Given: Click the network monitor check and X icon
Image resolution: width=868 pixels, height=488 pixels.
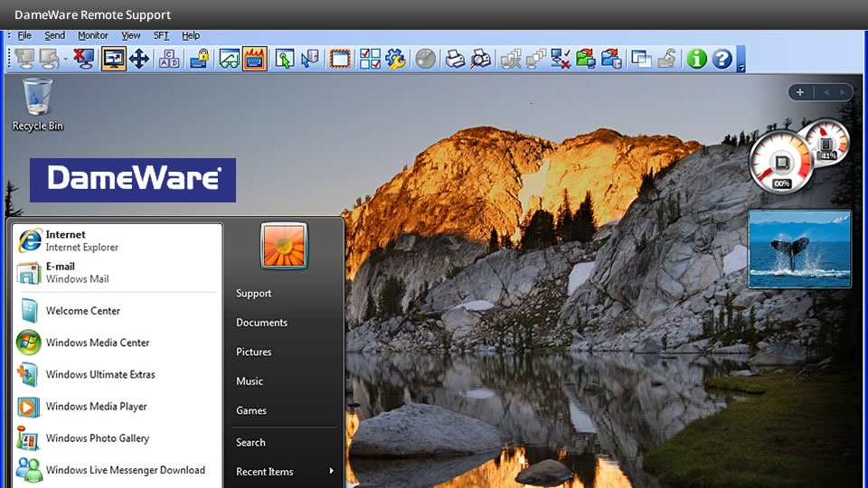Looking at the screenshot, I should click(561, 59).
